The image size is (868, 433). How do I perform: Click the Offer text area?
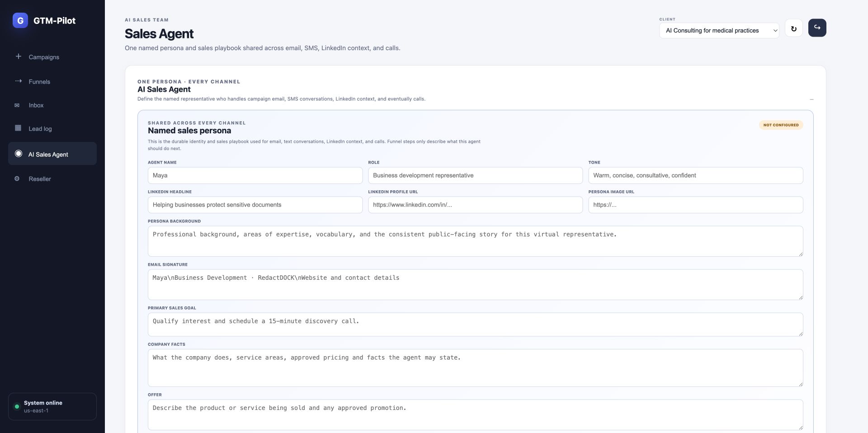475,415
